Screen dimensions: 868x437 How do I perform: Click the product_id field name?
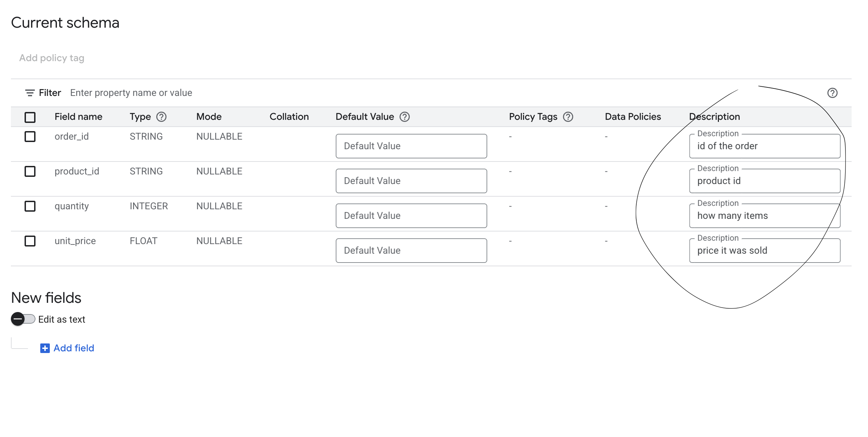click(x=77, y=171)
